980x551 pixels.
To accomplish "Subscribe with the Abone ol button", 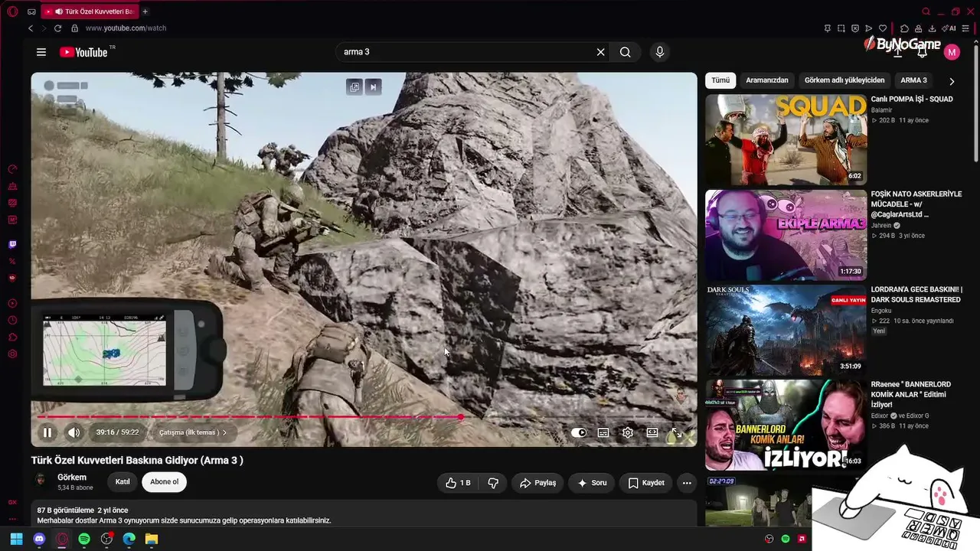I will [x=165, y=482].
